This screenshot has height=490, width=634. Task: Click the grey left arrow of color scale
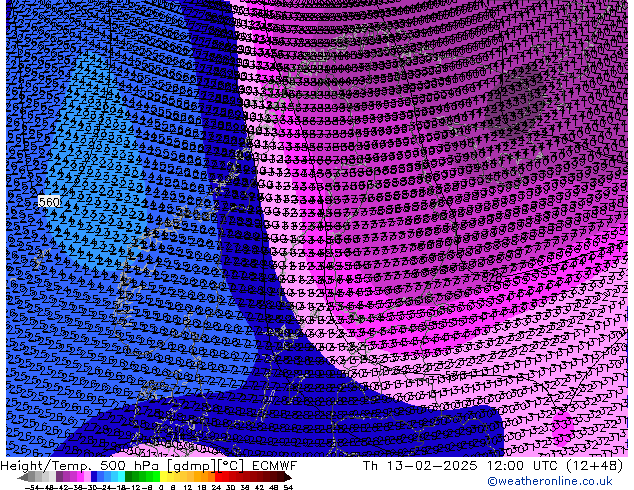tap(23, 477)
